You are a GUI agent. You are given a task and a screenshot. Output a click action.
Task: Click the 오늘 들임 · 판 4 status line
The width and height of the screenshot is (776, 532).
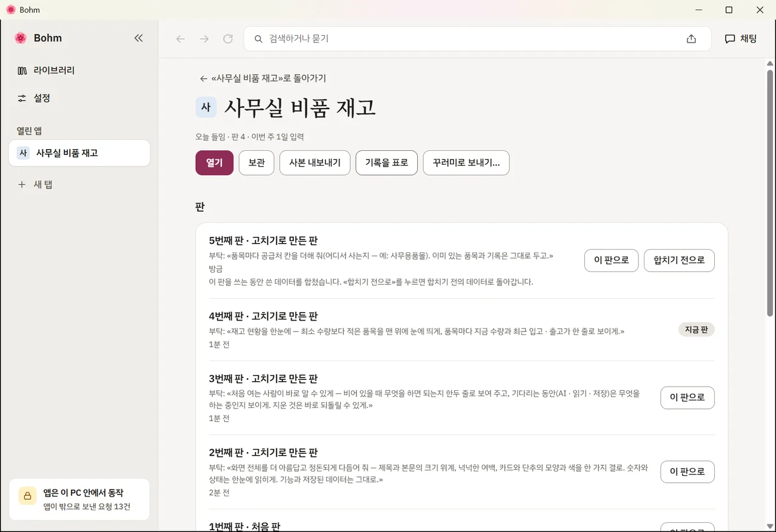tap(250, 137)
